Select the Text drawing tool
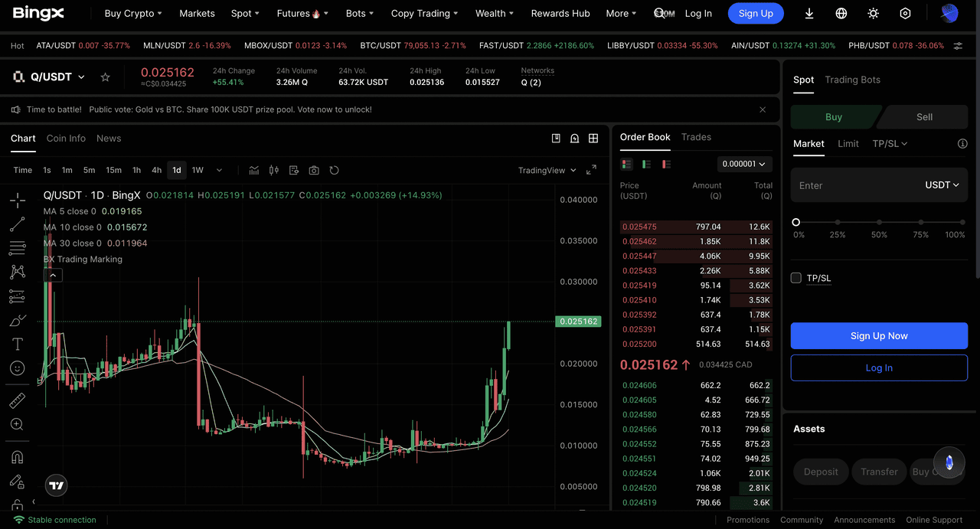Image resolution: width=980 pixels, height=529 pixels. click(x=17, y=345)
